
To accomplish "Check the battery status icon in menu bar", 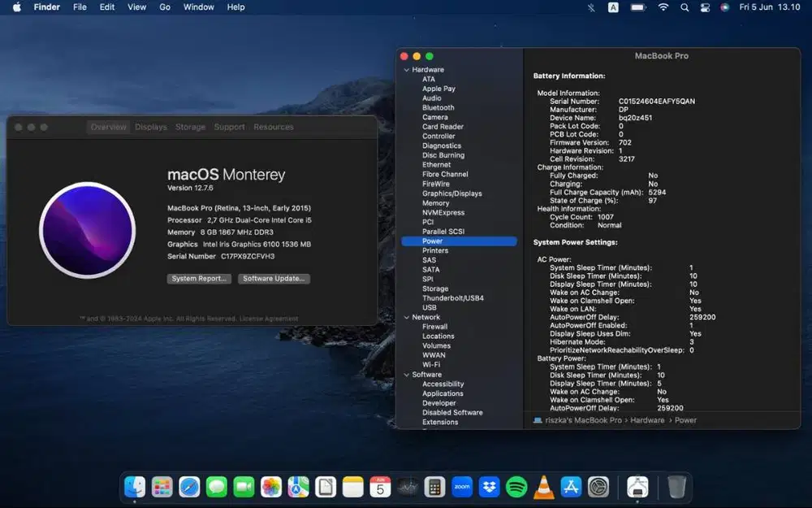I will pos(638,7).
